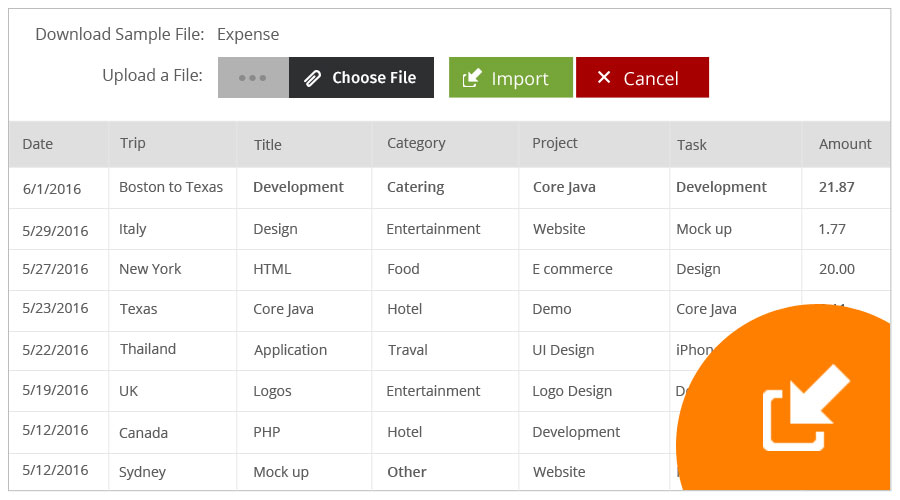Click the green Import button
This screenshot has width=900, height=500.
coord(511,77)
